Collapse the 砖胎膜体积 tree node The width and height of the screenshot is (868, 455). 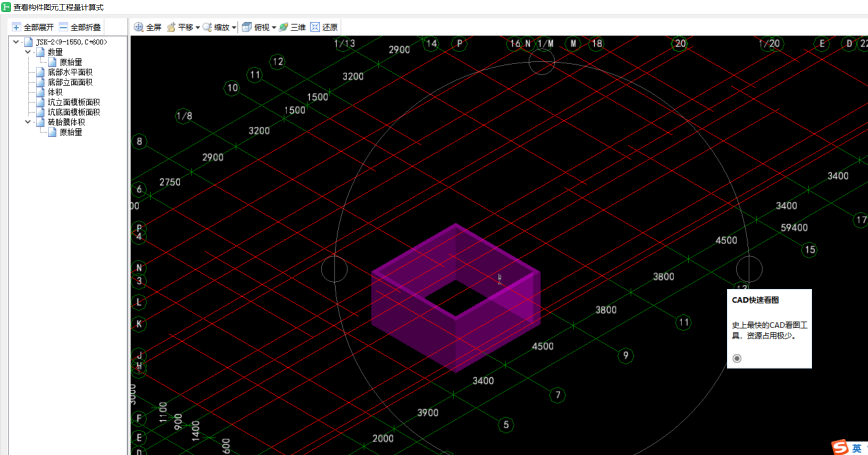(x=28, y=122)
